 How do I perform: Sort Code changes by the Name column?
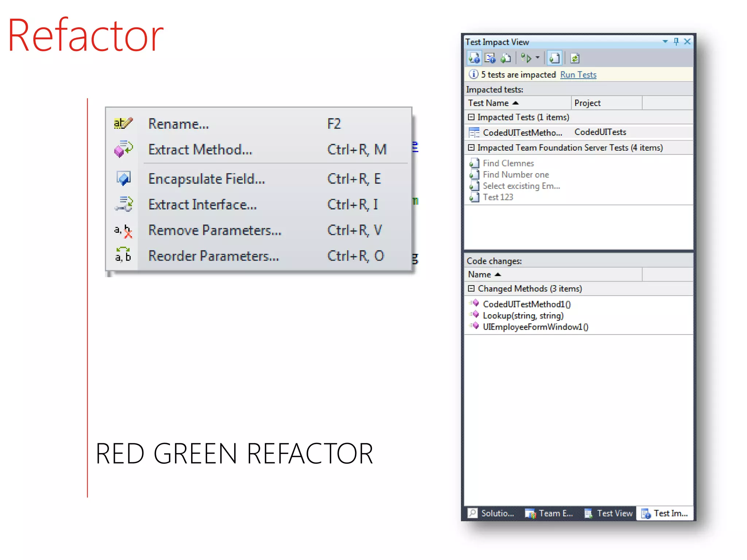pos(553,275)
